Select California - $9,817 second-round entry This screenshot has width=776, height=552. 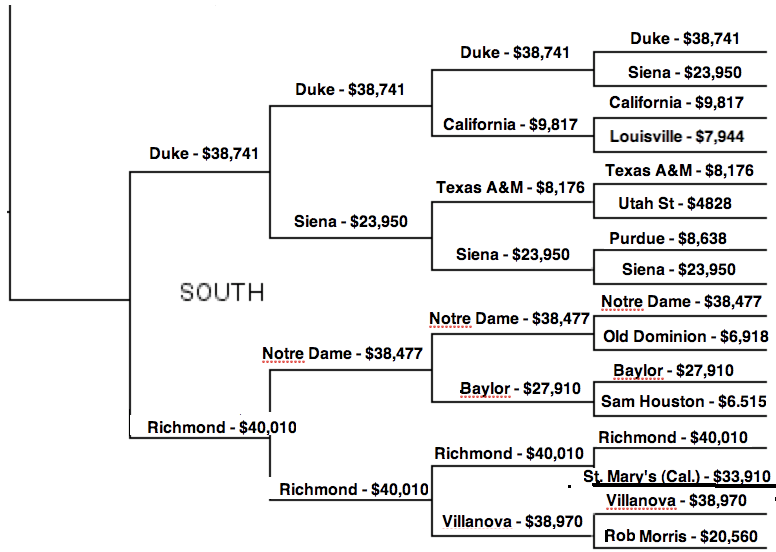pyautogui.click(x=510, y=124)
